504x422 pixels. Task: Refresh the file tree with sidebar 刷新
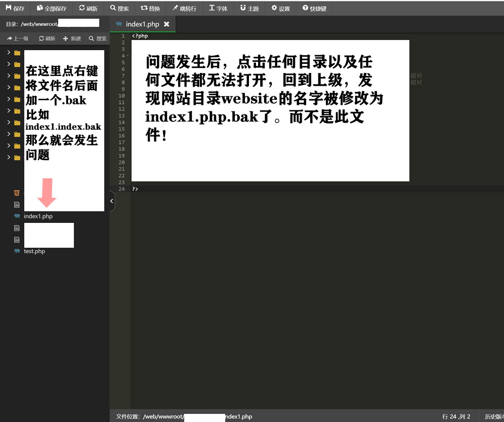tap(47, 39)
